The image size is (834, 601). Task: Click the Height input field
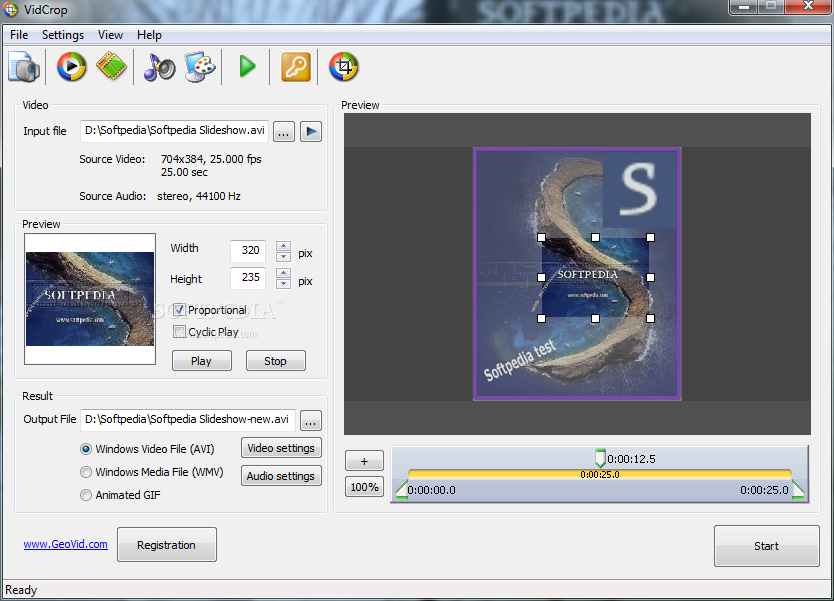click(x=248, y=278)
